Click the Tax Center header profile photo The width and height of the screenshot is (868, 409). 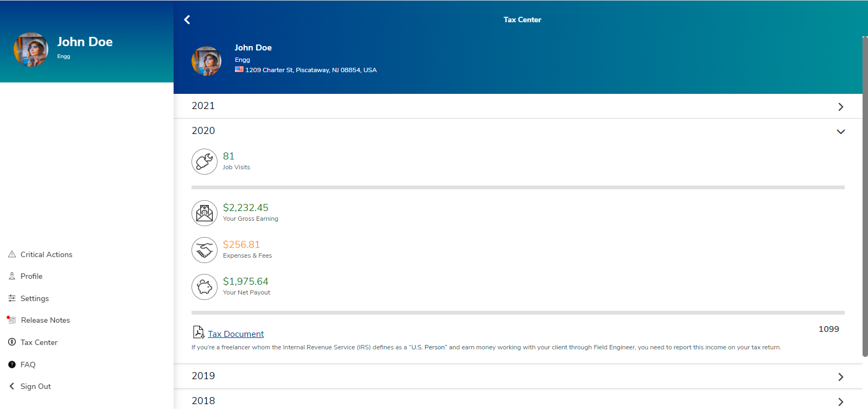point(207,61)
